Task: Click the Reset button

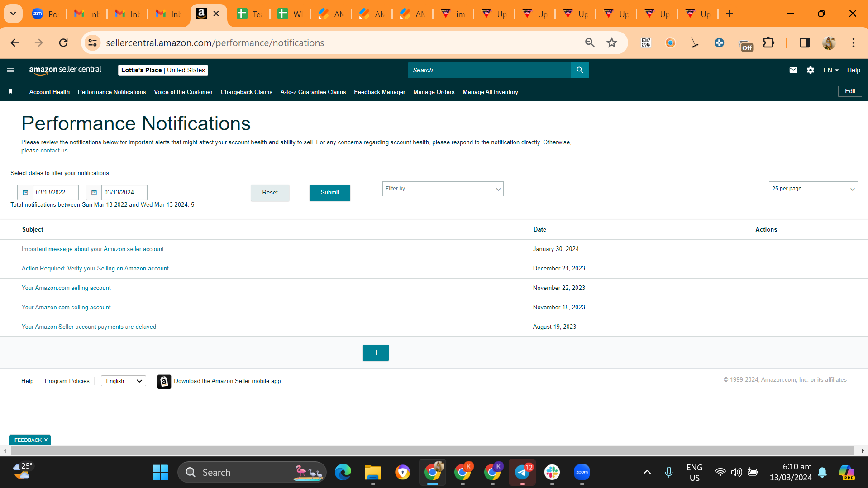Action: click(x=270, y=193)
